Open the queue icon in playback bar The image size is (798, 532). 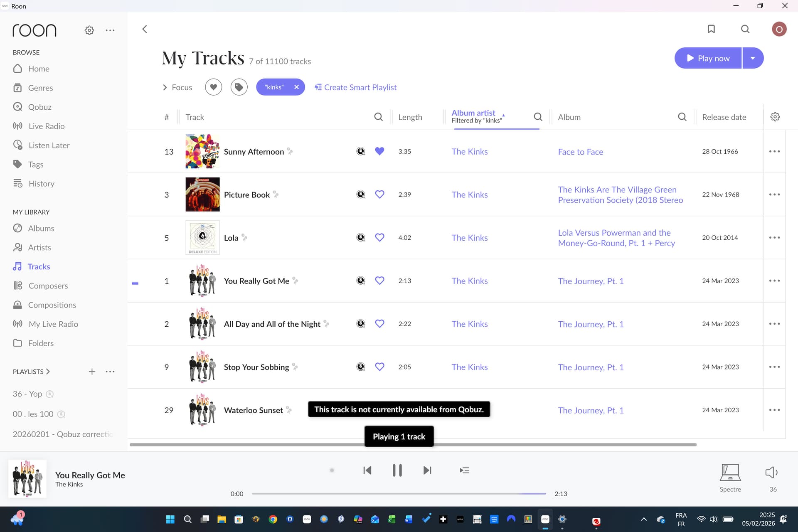click(x=464, y=470)
